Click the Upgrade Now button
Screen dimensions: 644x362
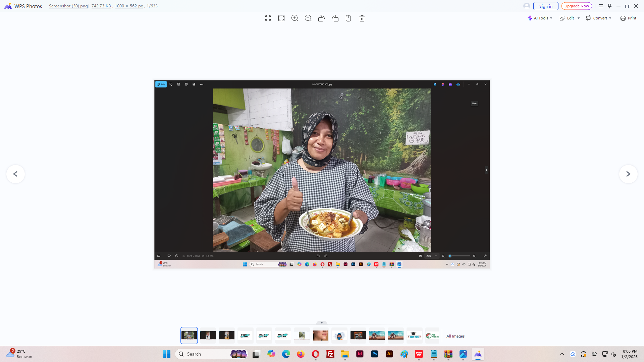[577, 6]
